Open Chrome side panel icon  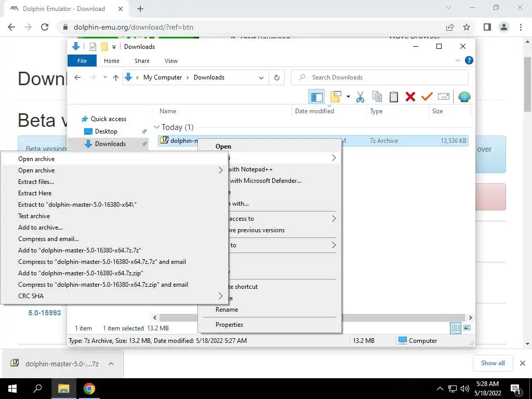click(x=487, y=27)
